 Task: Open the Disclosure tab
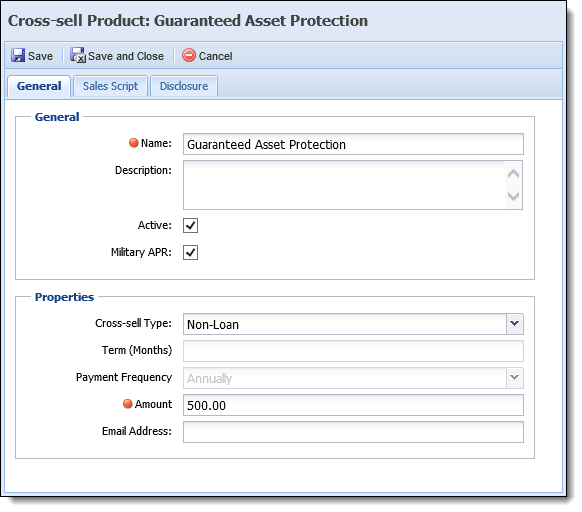(184, 86)
